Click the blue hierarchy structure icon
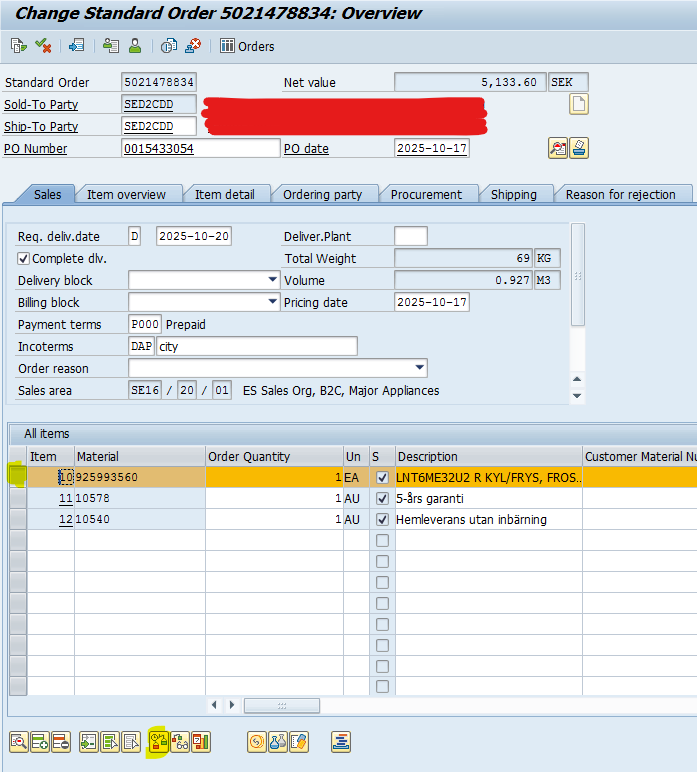The width and height of the screenshot is (697, 772). coord(341,742)
